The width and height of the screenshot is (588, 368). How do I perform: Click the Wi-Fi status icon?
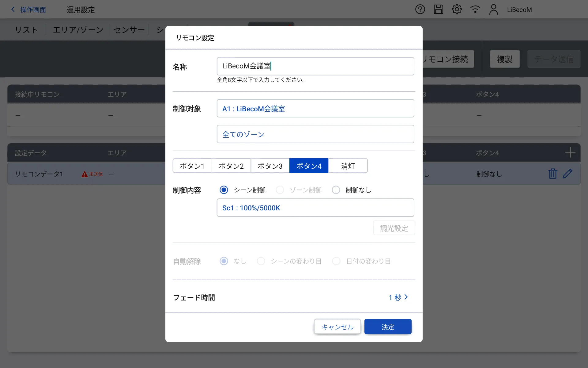475,10
